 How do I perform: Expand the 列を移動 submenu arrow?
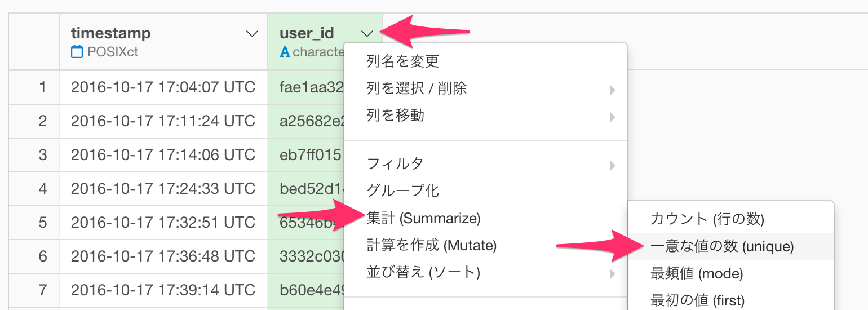[612, 118]
